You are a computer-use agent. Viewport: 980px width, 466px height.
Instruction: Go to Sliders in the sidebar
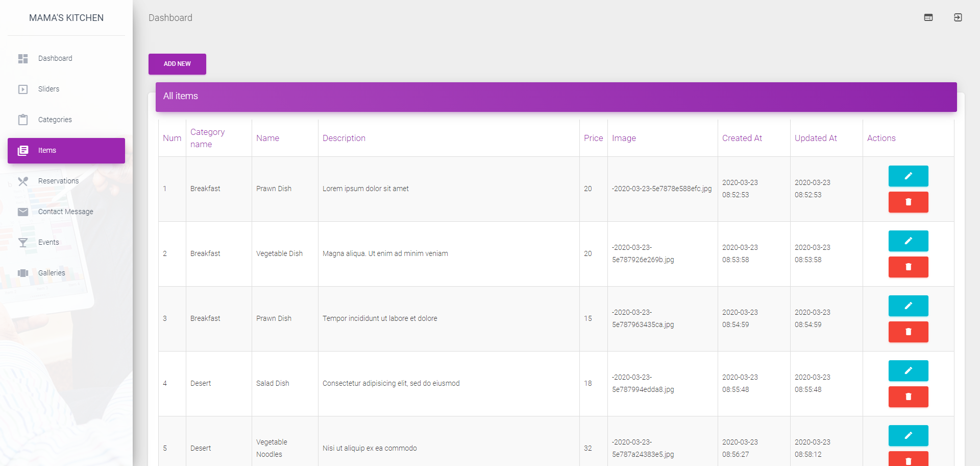coord(49,89)
